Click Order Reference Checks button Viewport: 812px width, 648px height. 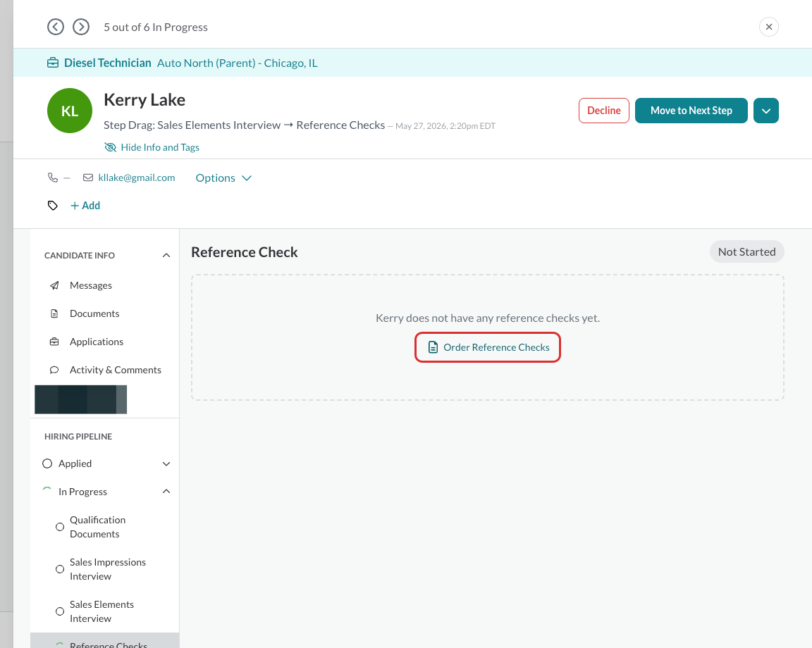tap(488, 347)
